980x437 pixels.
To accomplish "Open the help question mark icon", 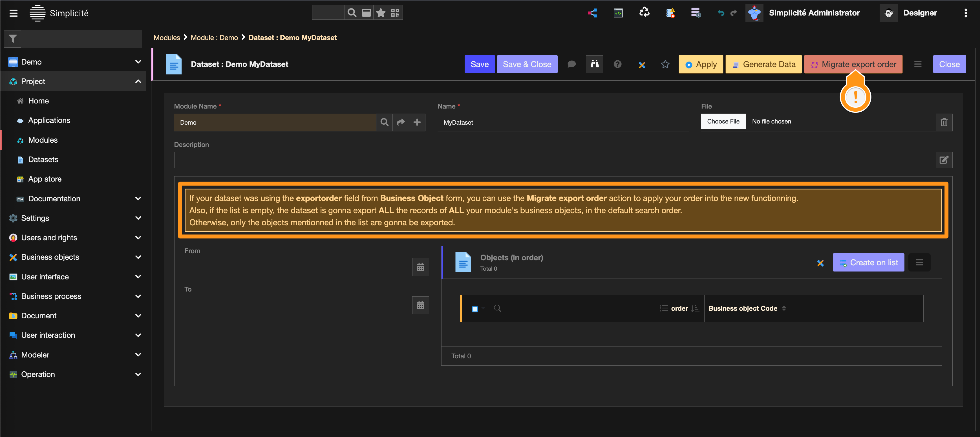I will (617, 64).
